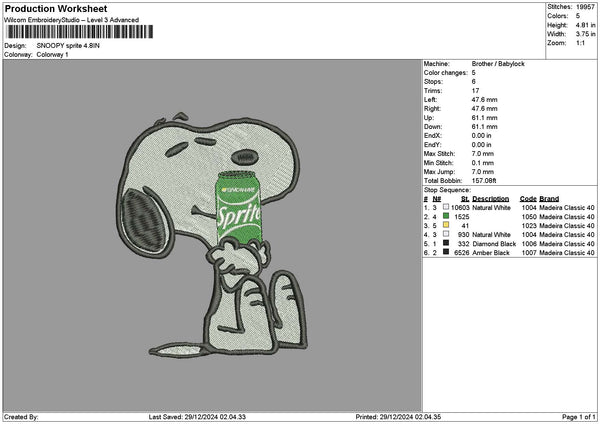This screenshot has width=600, height=424.
Task: Select the Down extent value 61.1 mm
Action: (x=484, y=127)
